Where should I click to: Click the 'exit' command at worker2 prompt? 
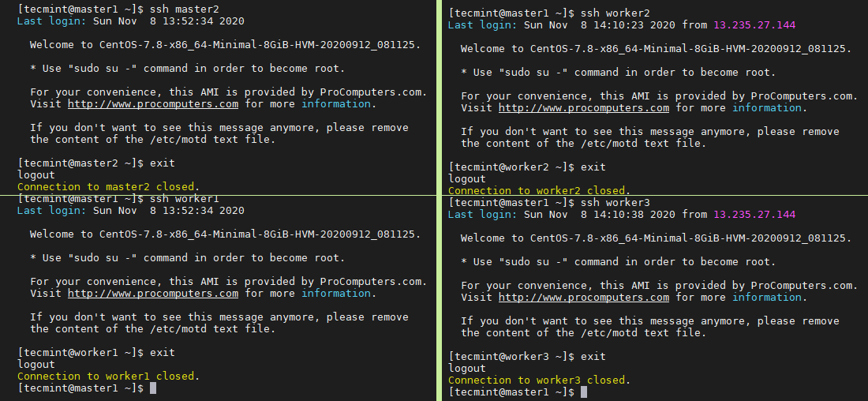coord(593,167)
